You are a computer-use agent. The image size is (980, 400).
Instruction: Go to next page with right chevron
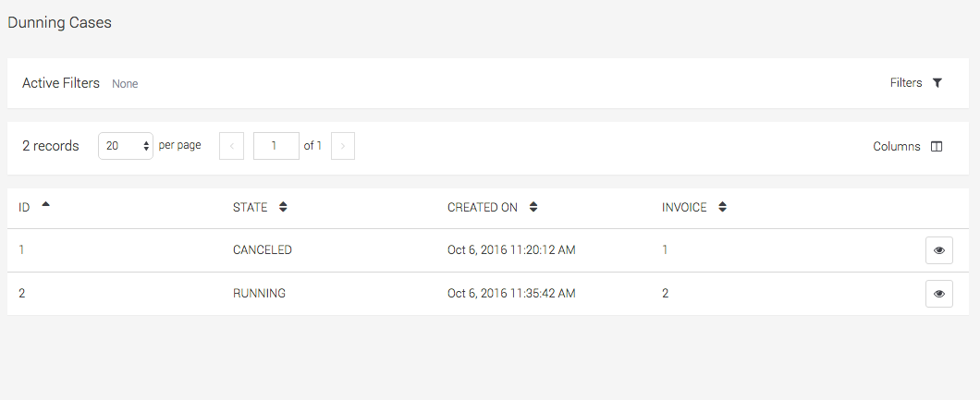click(x=343, y=146)
